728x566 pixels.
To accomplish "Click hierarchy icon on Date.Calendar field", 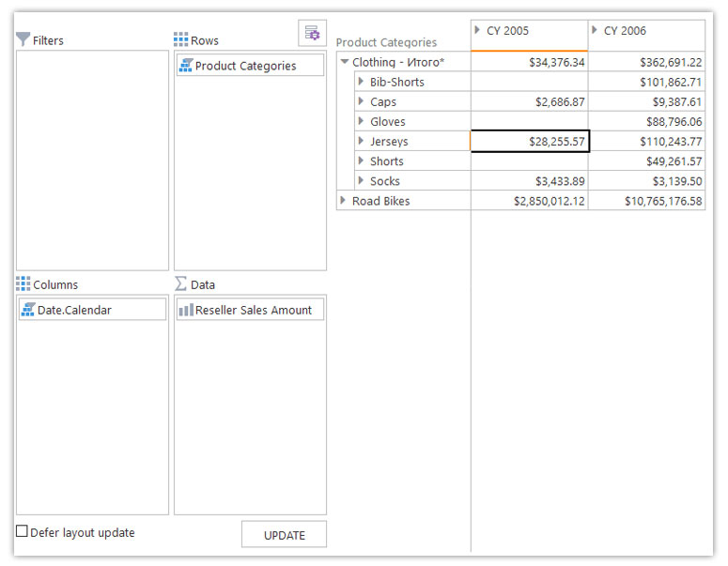I will [x=28, y=310].
